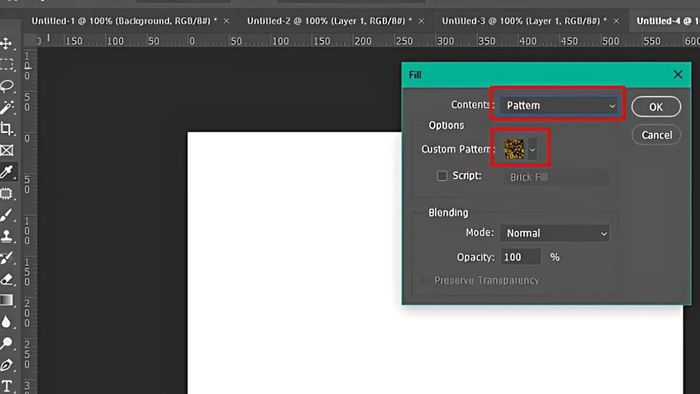
Task: Select the Lasso tool
Action: tap(7, 86)
